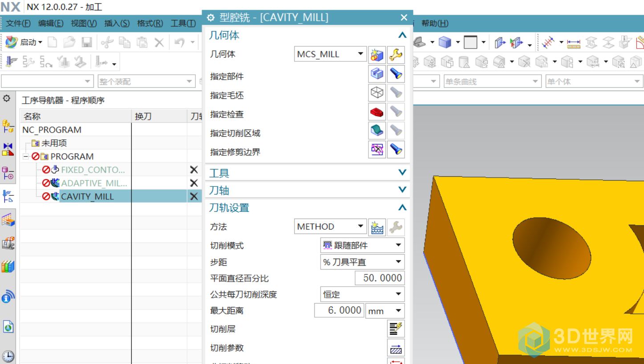Click the Specify Trim Boundaries (指定修剪边界) icon
Image resolution: width=644 pixels, height=364 pixels.
pos(377,150)
